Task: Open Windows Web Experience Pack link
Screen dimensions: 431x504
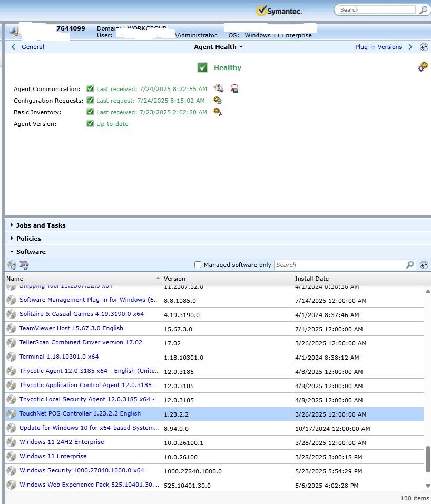Action: [x=89, y=485]
